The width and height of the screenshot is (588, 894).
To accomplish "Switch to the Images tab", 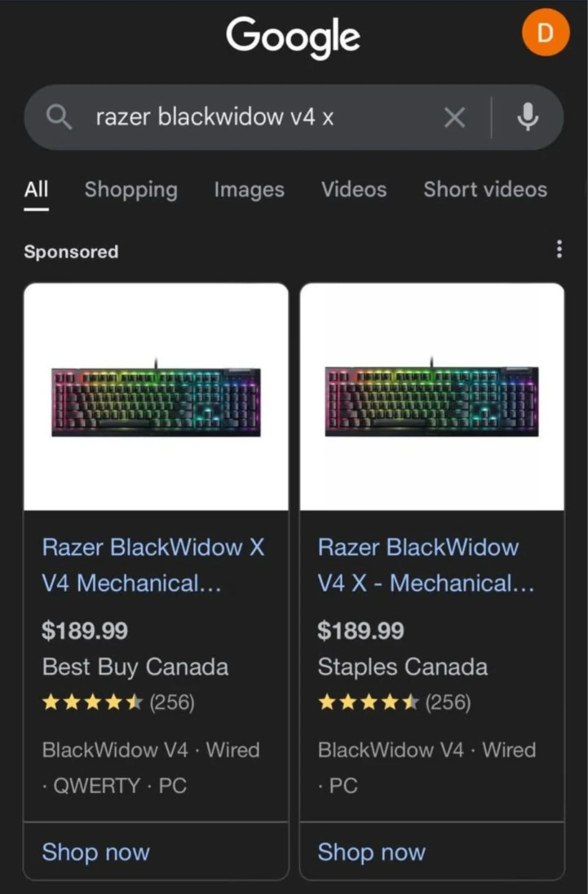I will tap(249, 189).
